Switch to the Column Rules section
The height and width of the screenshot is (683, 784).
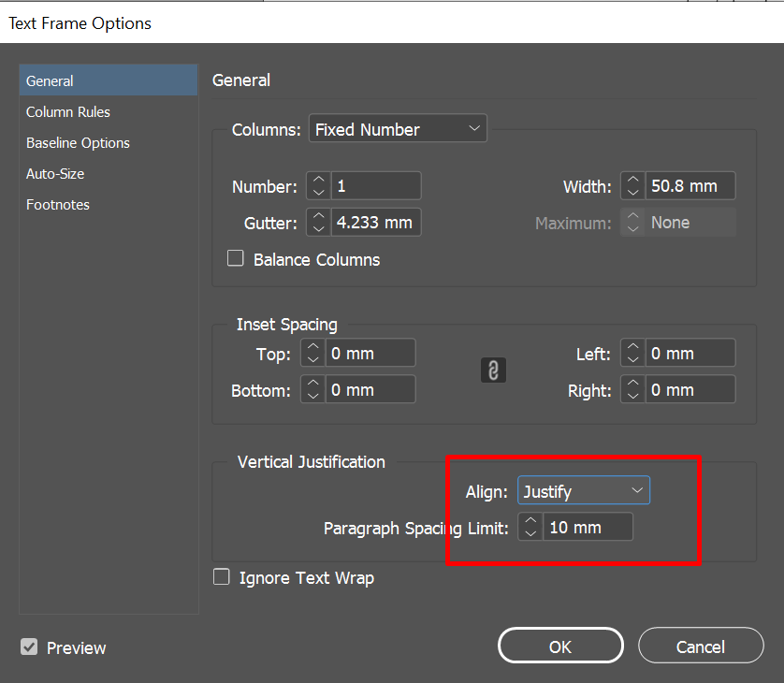(68, 112)
